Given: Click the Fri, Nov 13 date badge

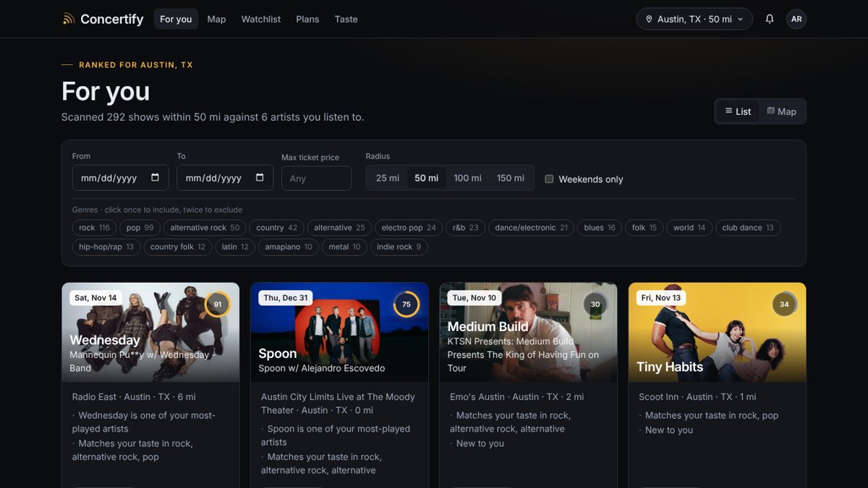Looking at the screenshot, I should 661,298.
